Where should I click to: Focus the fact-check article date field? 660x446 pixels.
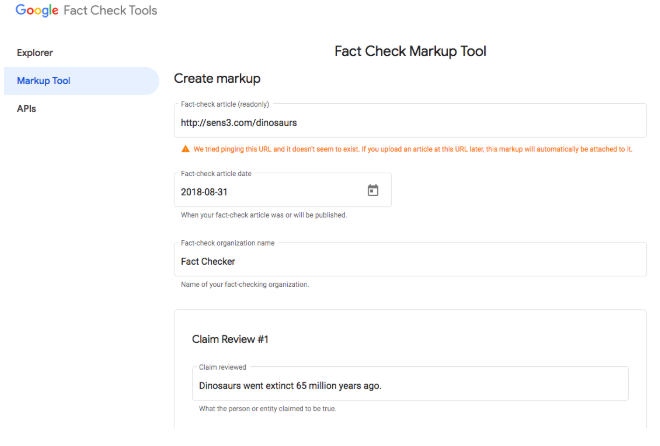click(x=270, y=190)
